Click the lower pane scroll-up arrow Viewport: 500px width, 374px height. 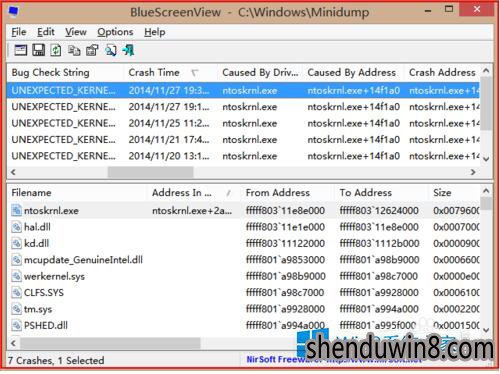(486, 191)
